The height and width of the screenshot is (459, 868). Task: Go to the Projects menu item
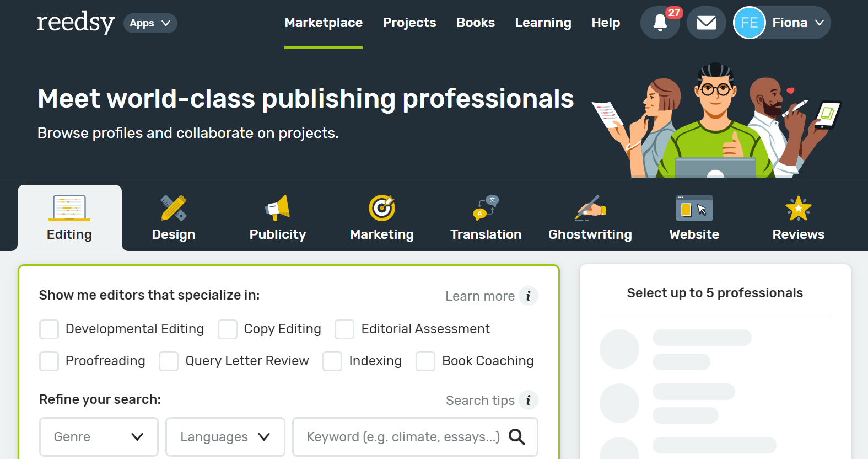click(x=409, y=23)
